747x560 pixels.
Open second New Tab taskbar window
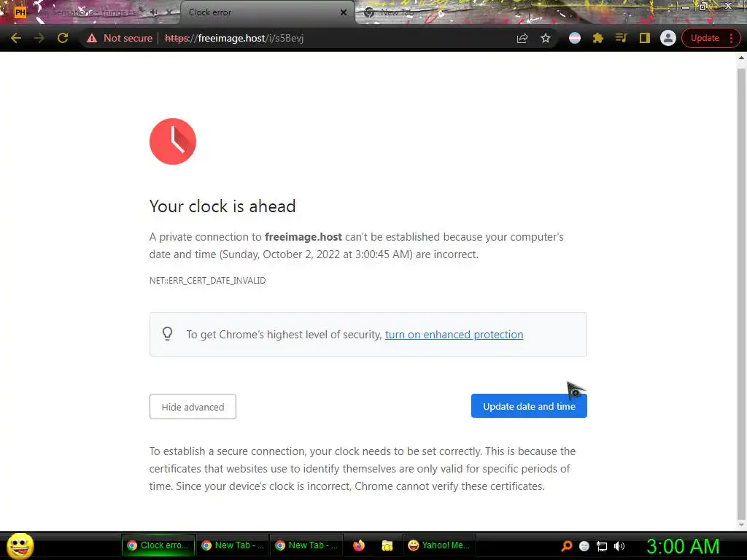click(x=306, y=545)
